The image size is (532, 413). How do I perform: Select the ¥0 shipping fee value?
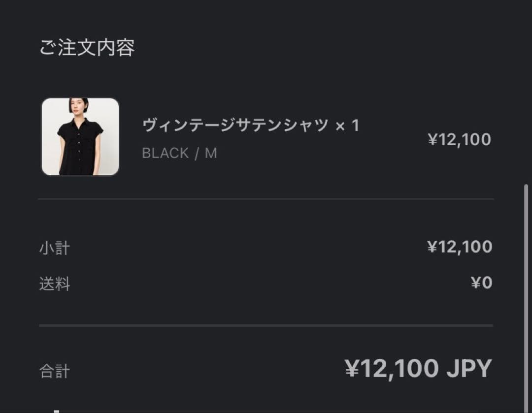pos(480,282)
